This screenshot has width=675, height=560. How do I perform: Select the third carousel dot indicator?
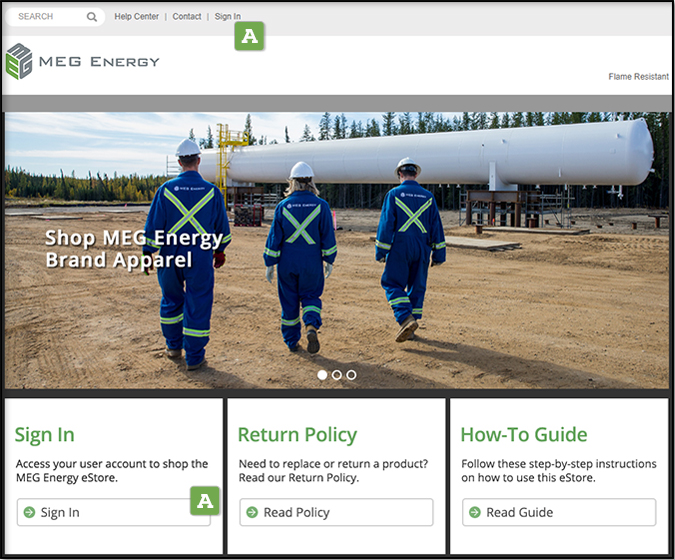[351, 375]
